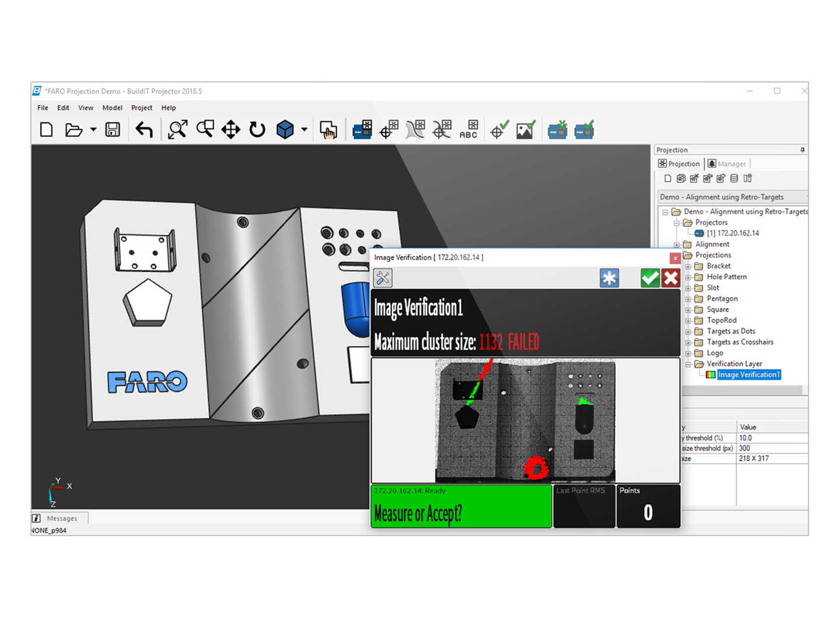840x630 pixels.
Task: Expand the Alignment folder node
Action: [677, 244]
